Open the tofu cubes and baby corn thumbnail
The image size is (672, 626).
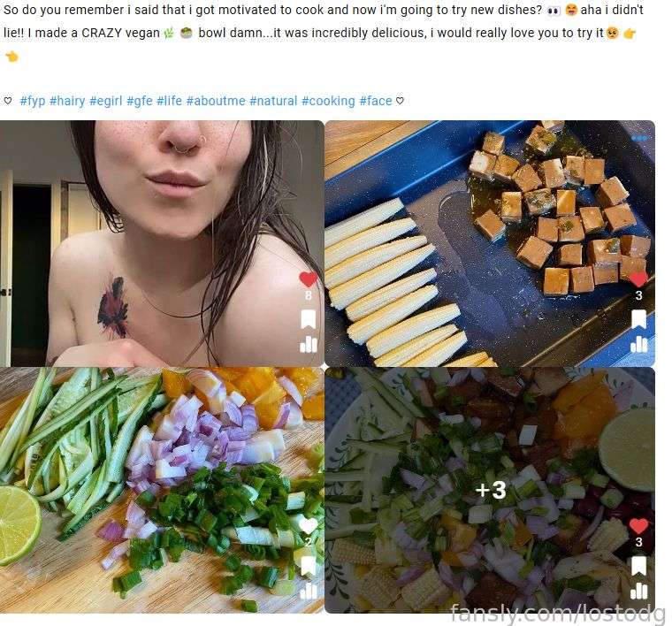click(490, 243)
